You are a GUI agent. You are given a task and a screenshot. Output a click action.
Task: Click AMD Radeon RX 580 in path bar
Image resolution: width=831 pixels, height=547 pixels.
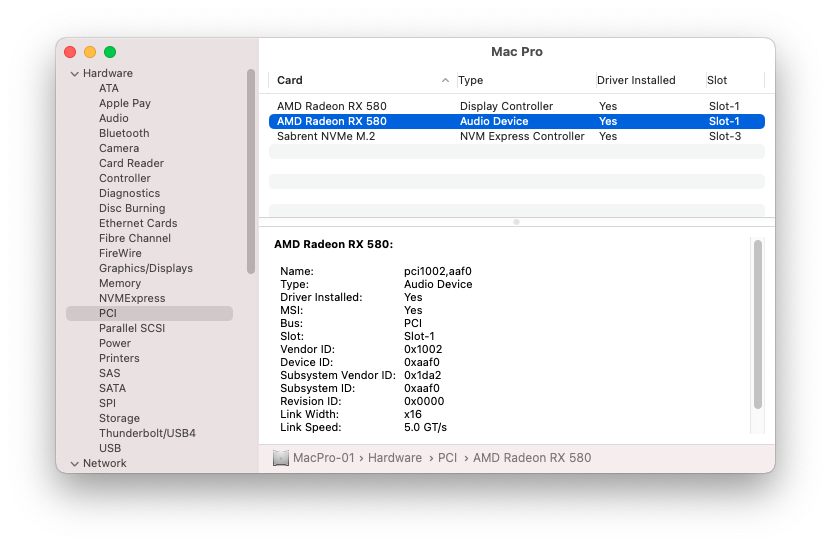[x=532, y=458]
